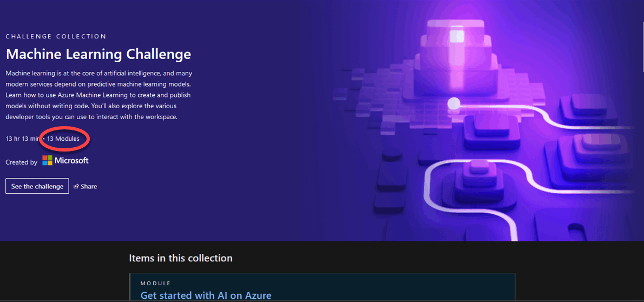This screenshot has height=302, width=644.
Task: Click the challenge description paragraph
Action: coord(99,95)
